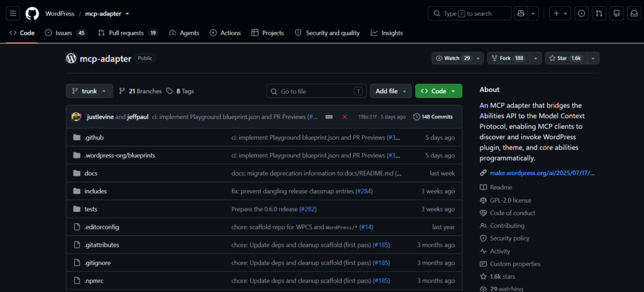Click the tag icon beside 8 Tags
Viewport: 644px width, 292px height.
pos(170,91)
